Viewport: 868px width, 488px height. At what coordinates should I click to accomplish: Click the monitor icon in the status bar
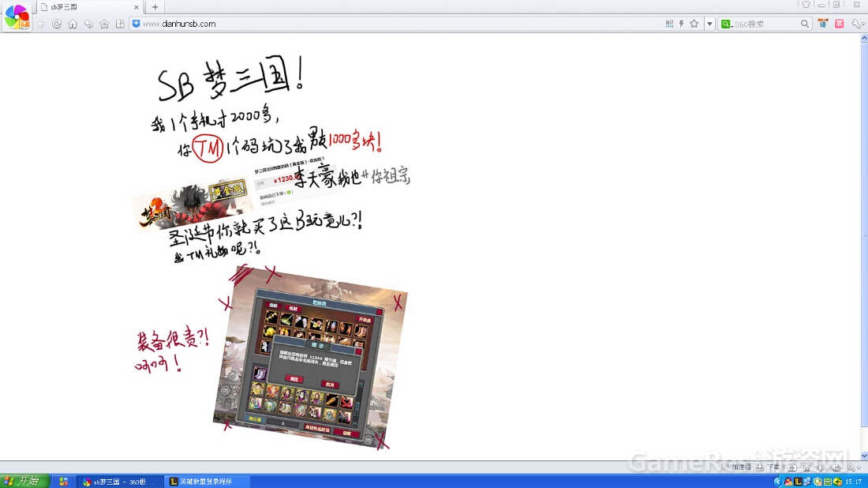click(836, 467)
